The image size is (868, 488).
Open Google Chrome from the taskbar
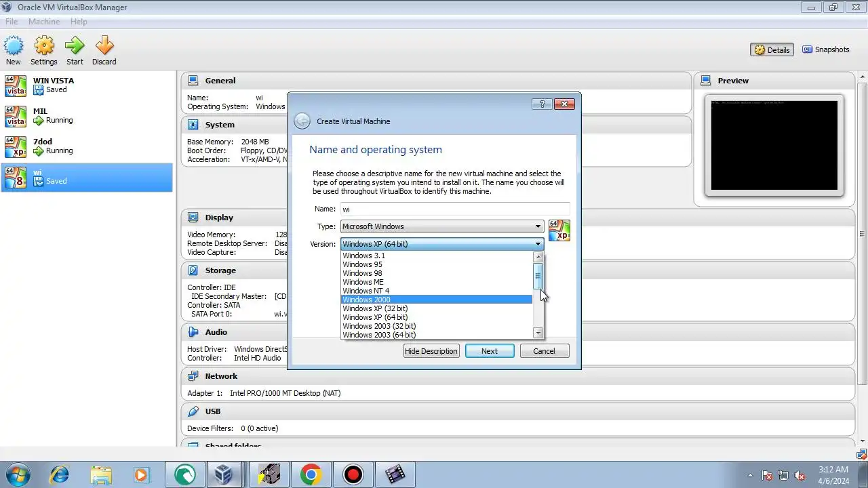point(311,474)
